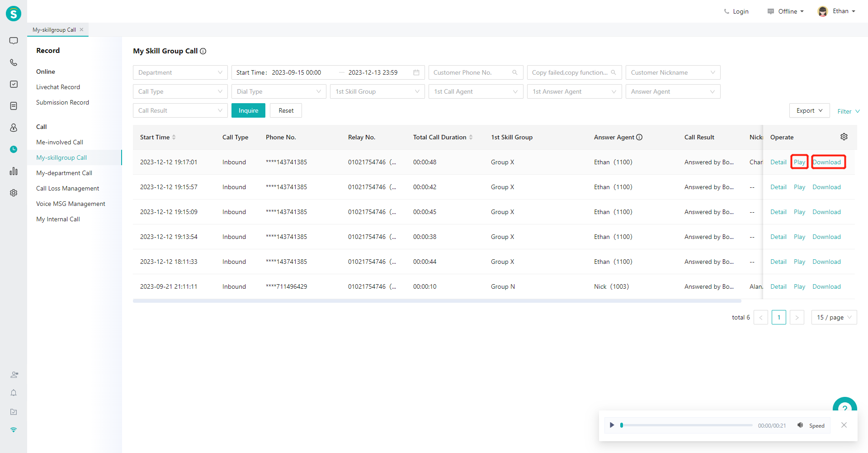The image size is (868, 453).
Task: Expand the Dial Type dropdown
Action: click(x=278, y=91)
